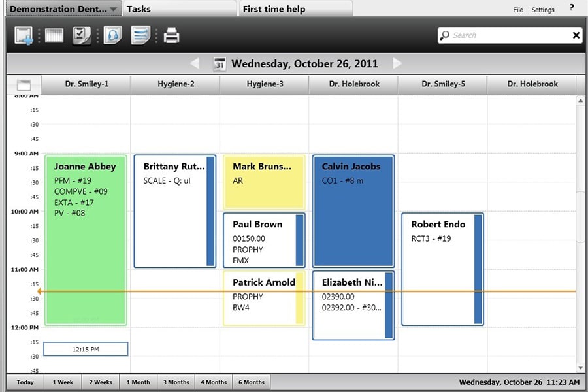588x392 pixels.
Task: Go to previous day arrow
Action: [195, 63]
